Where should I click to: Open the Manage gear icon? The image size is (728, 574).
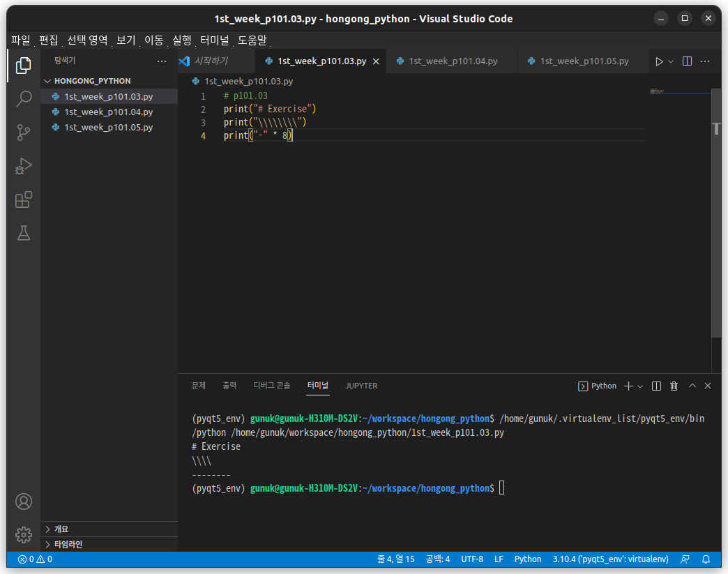click(x=23, y=535)
